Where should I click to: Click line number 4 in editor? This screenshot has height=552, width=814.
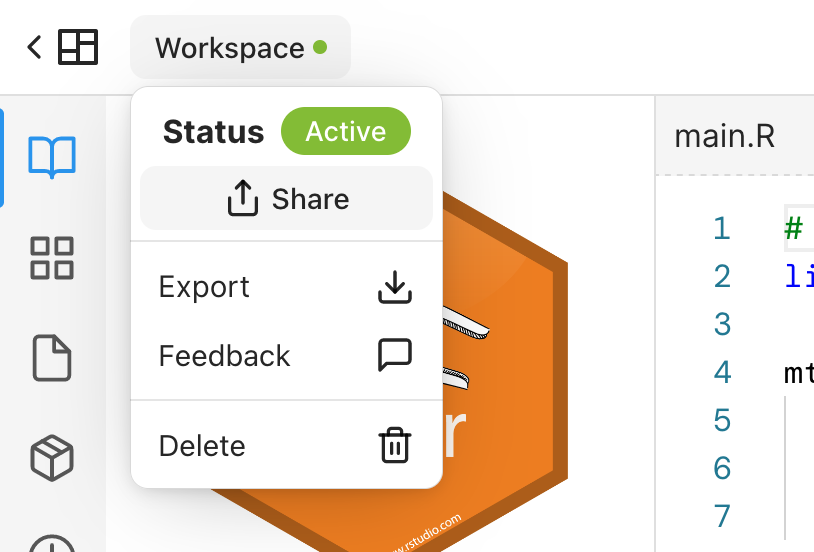[722, 372]
